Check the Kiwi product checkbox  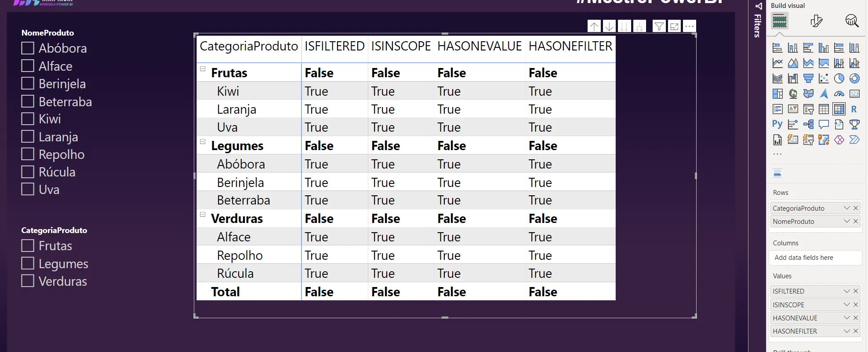pos(28,119)
